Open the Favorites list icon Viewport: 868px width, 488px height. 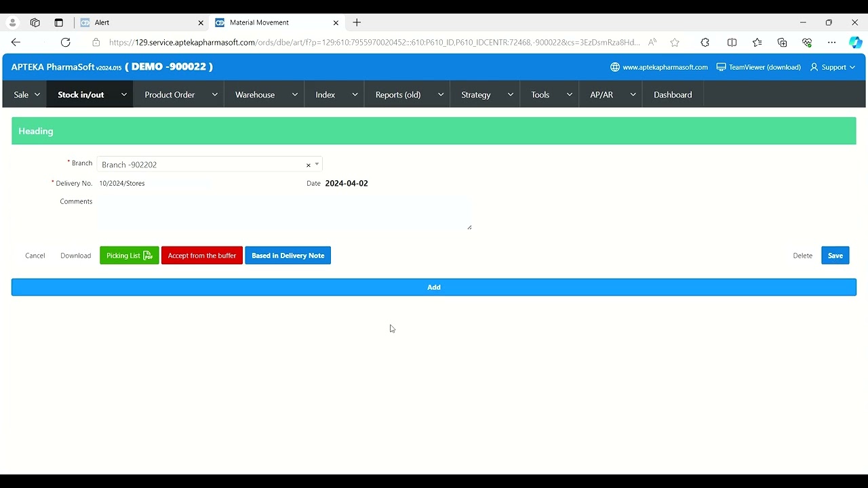coord(757,42)
